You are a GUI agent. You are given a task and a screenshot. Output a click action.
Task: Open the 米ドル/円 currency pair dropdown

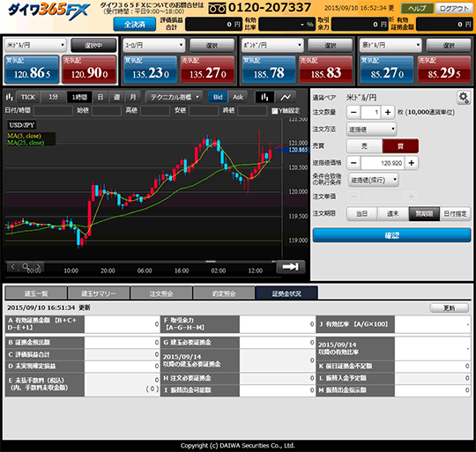pos(35,45)
